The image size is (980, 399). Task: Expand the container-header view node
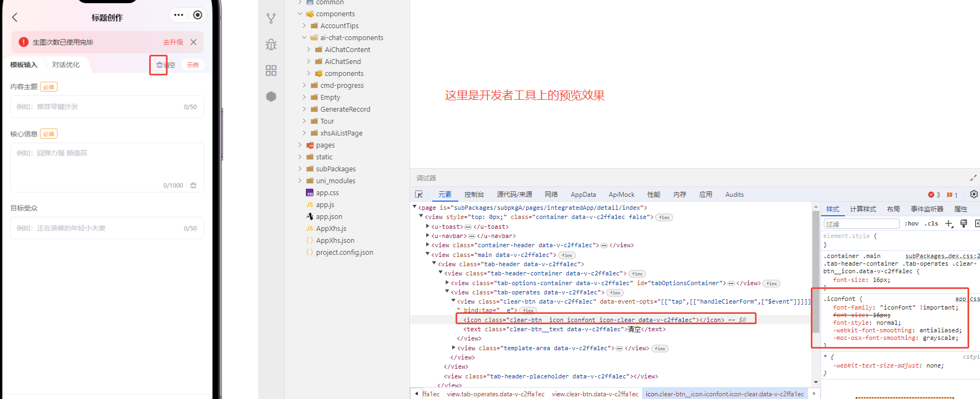tap(428, 245)
